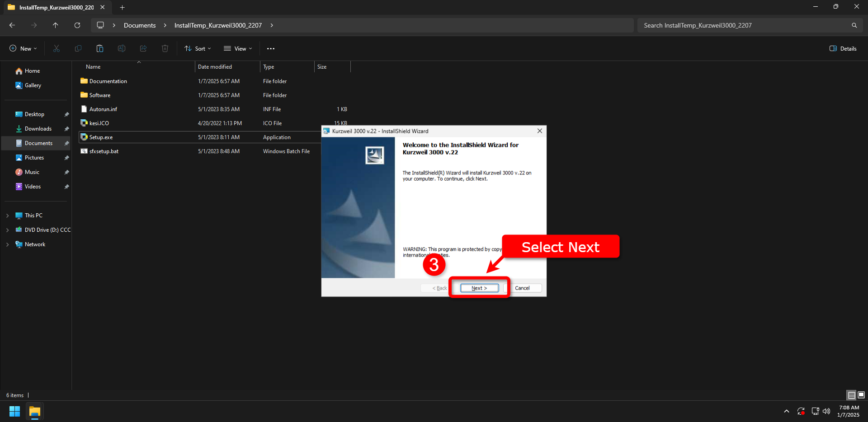Click the Copy icon in toolbar
The height and width of the screenshot is (422, 868).
click(78, 48)
